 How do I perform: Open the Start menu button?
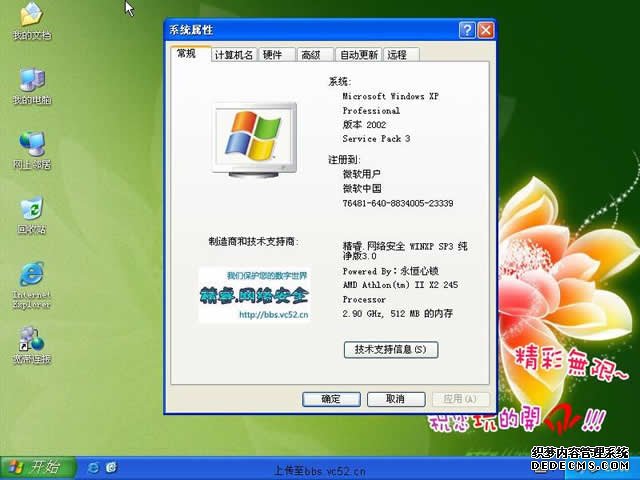point(38,467)
